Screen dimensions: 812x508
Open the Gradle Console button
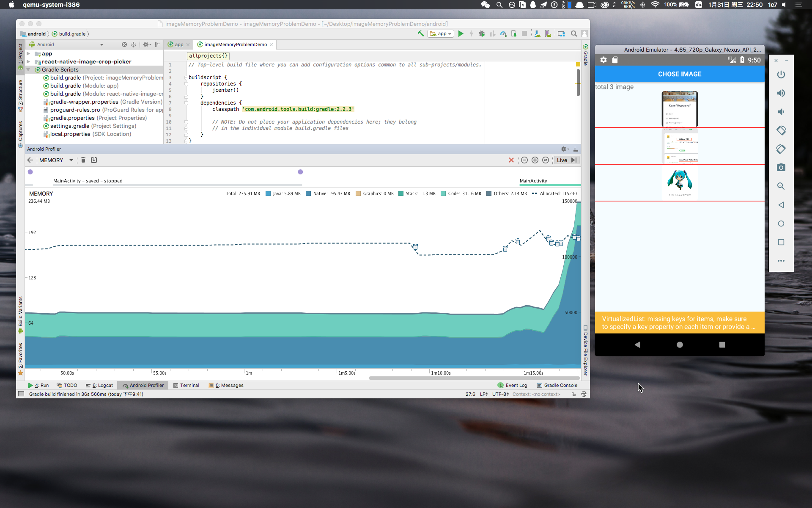pos(557,385)
